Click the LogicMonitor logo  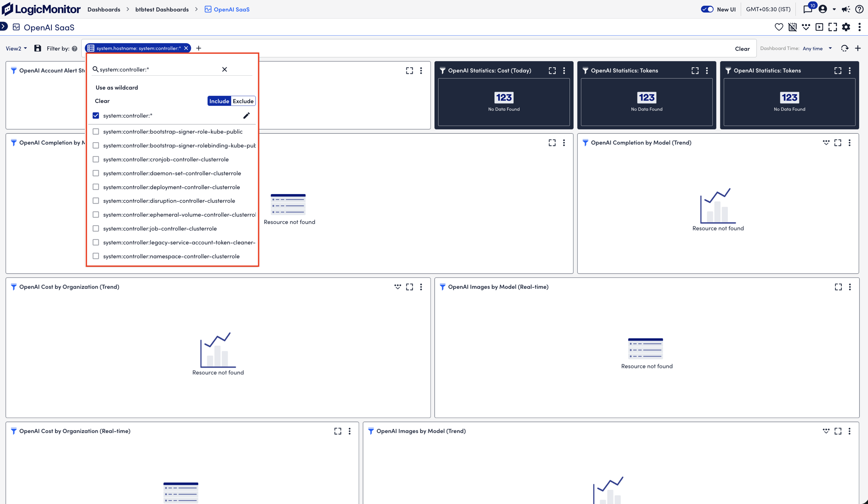pyautogui.click(x=41, y=9)
